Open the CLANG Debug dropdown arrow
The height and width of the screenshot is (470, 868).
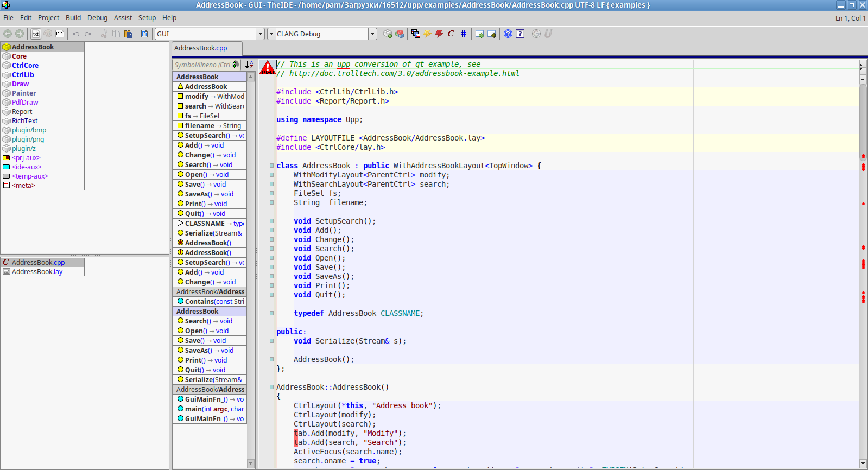click(372, 34)
